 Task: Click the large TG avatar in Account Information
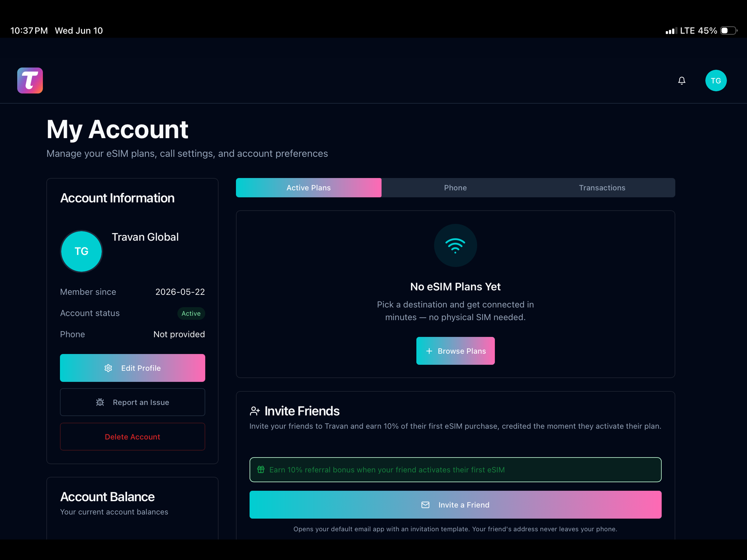coord(81,251)
